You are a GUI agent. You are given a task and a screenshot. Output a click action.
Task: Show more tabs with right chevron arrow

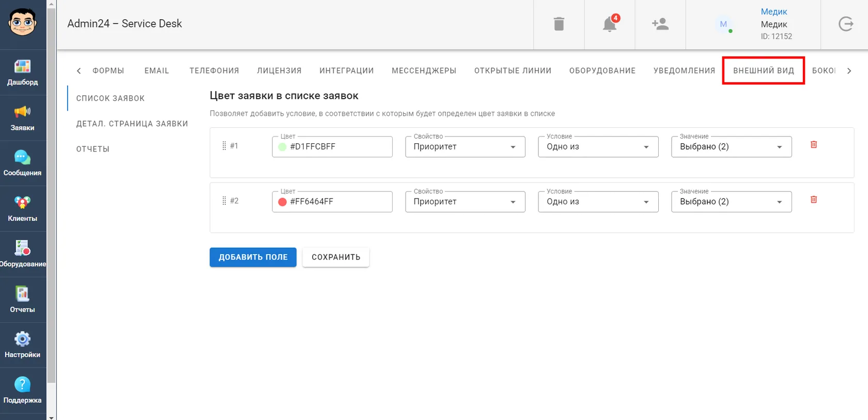[x=849, y=71]
